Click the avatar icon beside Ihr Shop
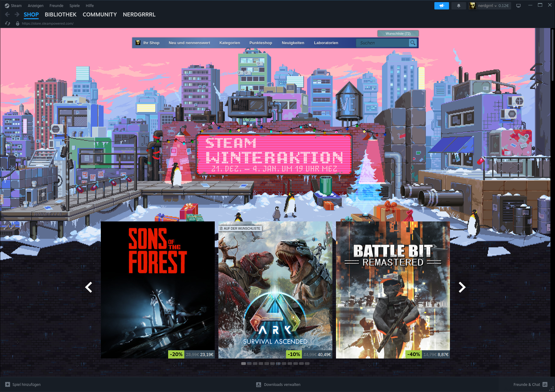This screenshot has width=555, height=392. [x=138, y=43]
